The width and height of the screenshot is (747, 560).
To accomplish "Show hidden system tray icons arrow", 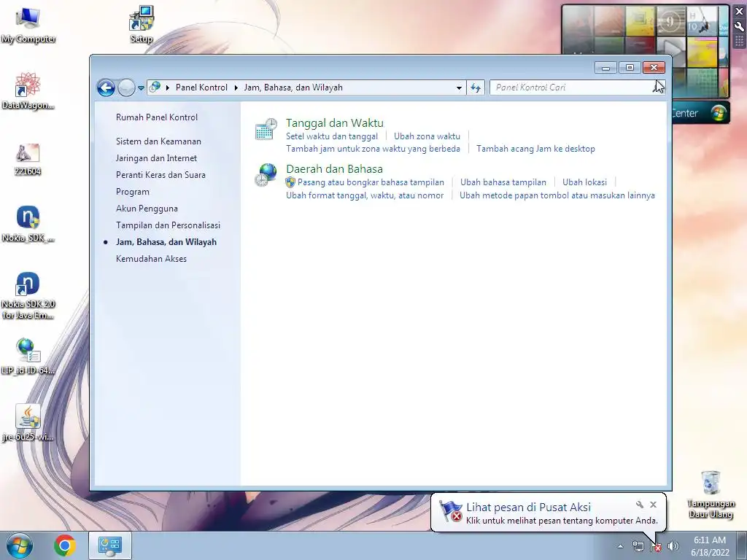I will (x=620, y=546).
